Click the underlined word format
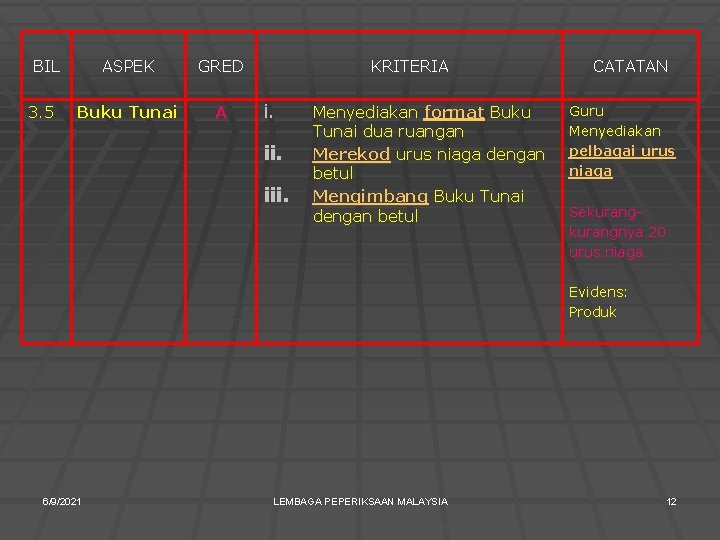The height and width of the screenshot is (540, 720). click(454, 112)
